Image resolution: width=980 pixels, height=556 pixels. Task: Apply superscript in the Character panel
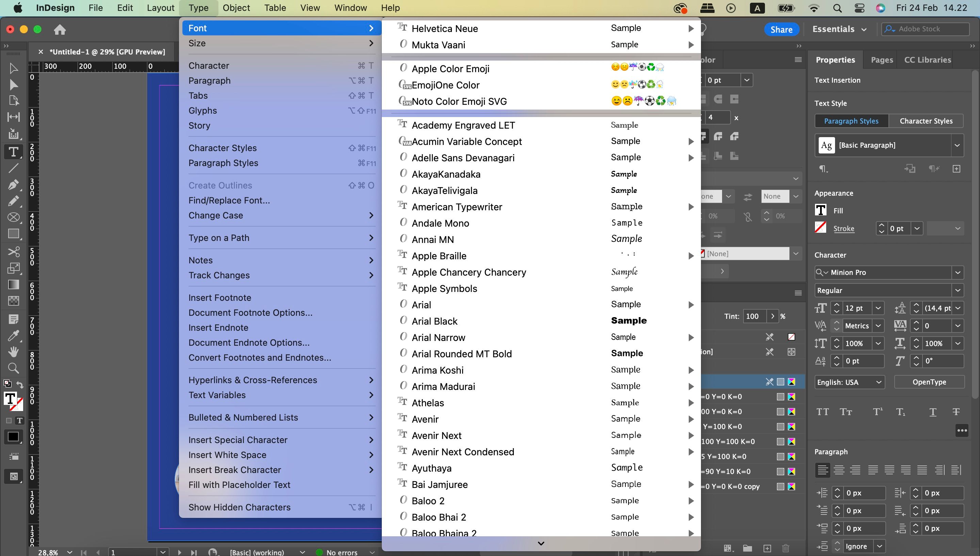point(877,411)
